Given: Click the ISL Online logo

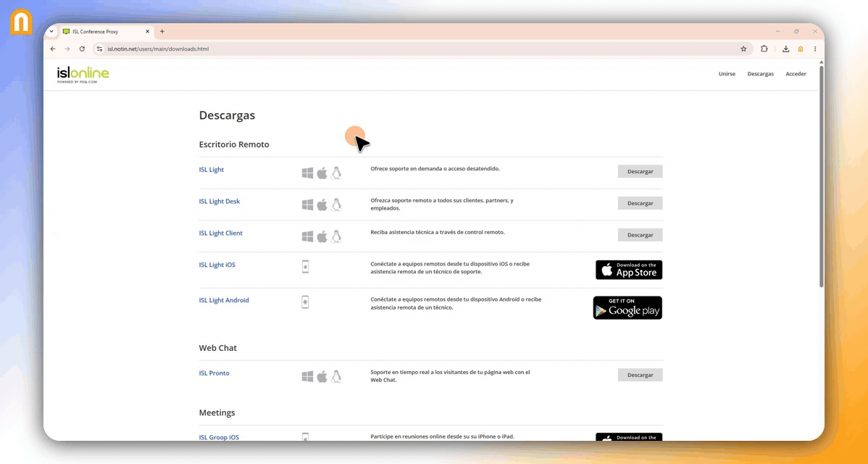Looking at the screenshot, I should pos(83,75).
